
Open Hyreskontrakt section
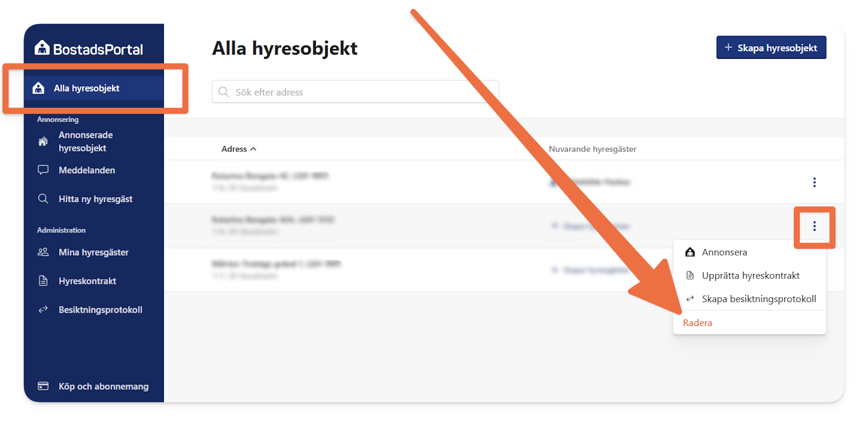coord(87,281)
